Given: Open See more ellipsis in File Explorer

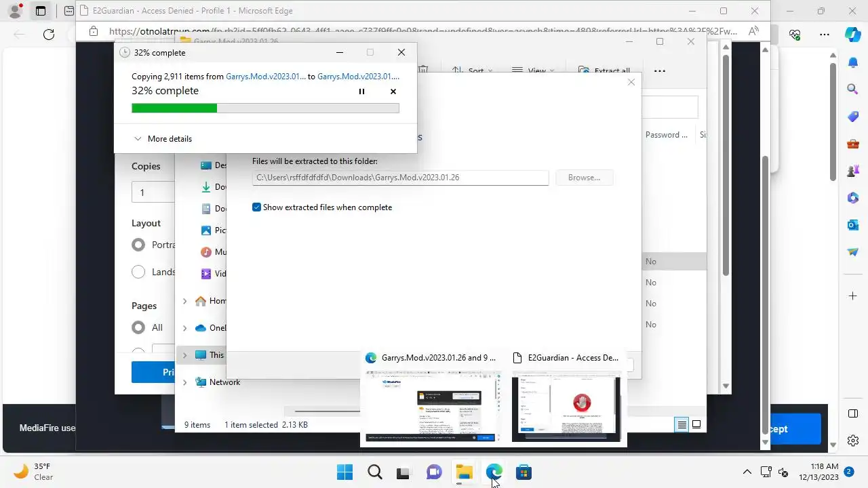Looking at the screenshot, I should point(659,70).
